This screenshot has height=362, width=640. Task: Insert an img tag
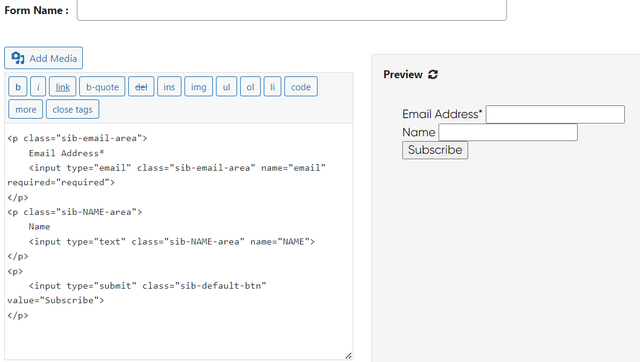point(198,87)
